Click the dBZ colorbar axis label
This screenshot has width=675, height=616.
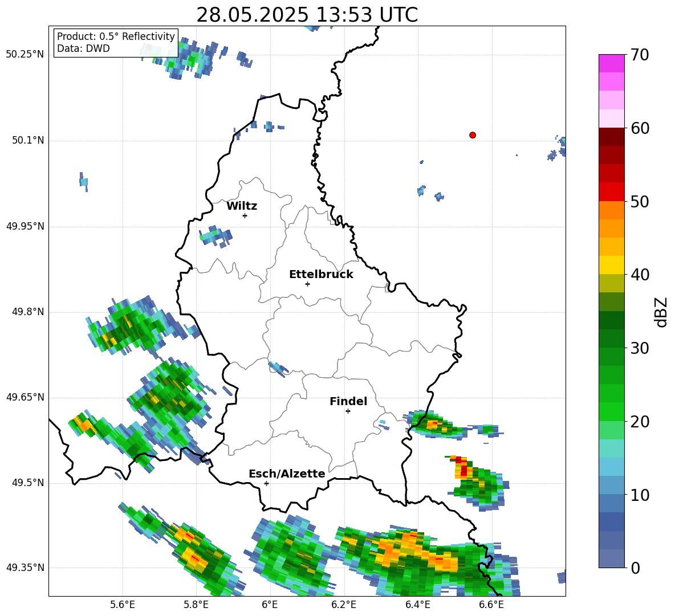(x=662, y=312)
